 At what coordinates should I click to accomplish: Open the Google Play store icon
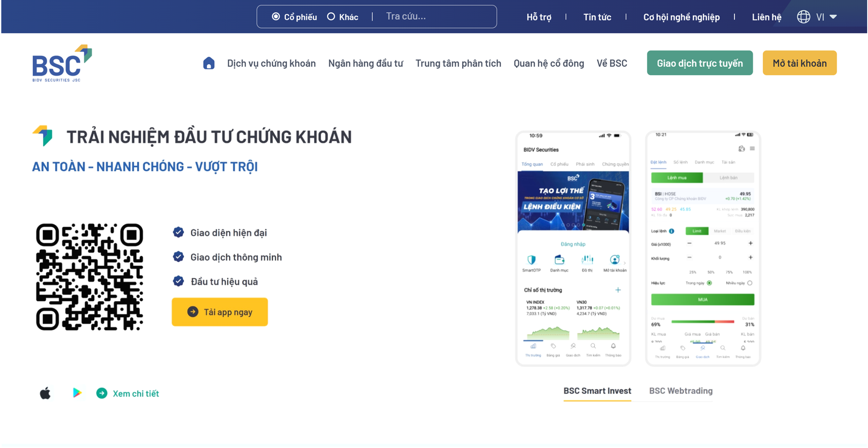point(77,393)
